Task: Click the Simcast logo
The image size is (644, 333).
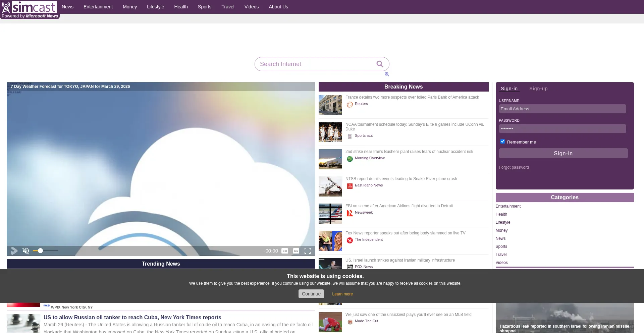Action: (29, 7)
